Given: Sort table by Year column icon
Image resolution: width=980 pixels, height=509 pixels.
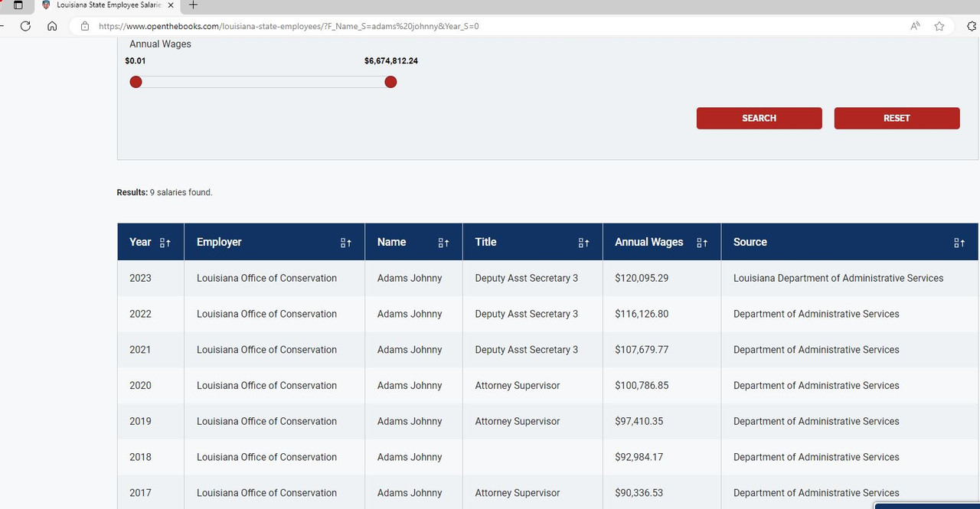Looking at the screenshot, I should 165,243.
